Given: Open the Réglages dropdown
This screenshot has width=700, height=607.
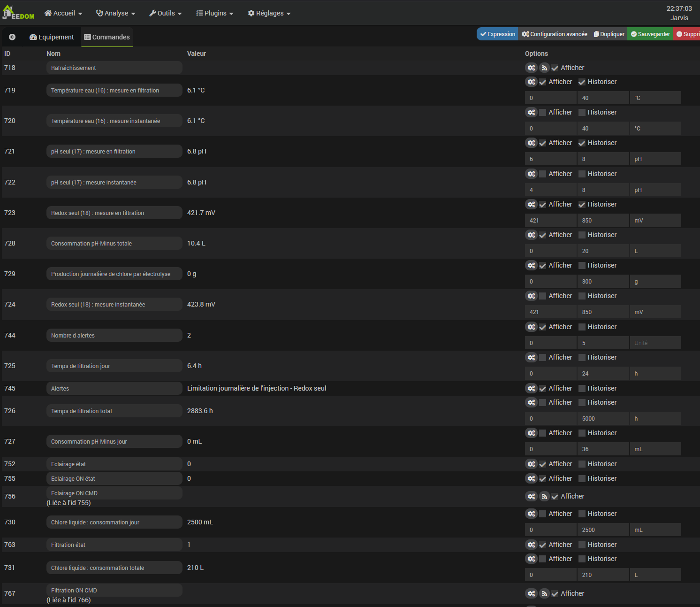Looking at the screenshot, I should tap(269, 13).
